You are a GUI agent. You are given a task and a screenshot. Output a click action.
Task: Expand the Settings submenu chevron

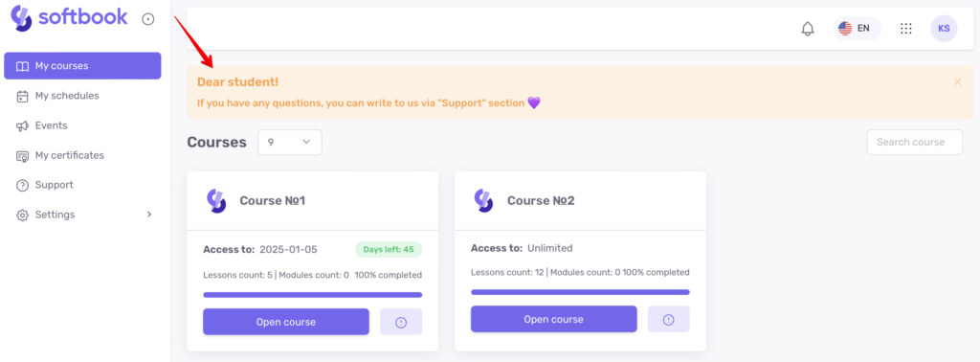coord(149,215)
